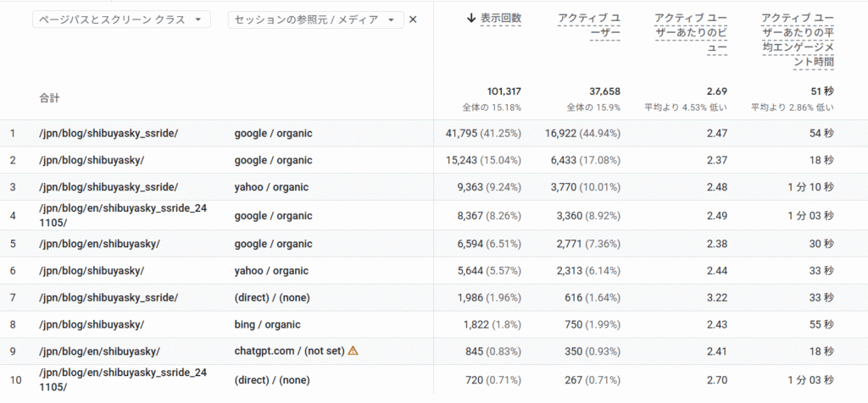Click the アクティブ ユーザーあたりの平均エンゲージメント時間 header
868x403 pixels.
pos(797,39)
